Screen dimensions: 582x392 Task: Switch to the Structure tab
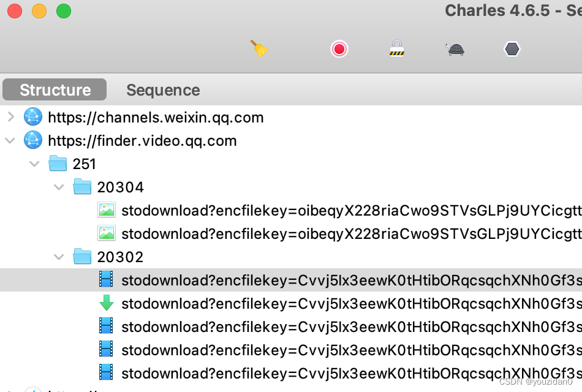[x=55, y=90]
